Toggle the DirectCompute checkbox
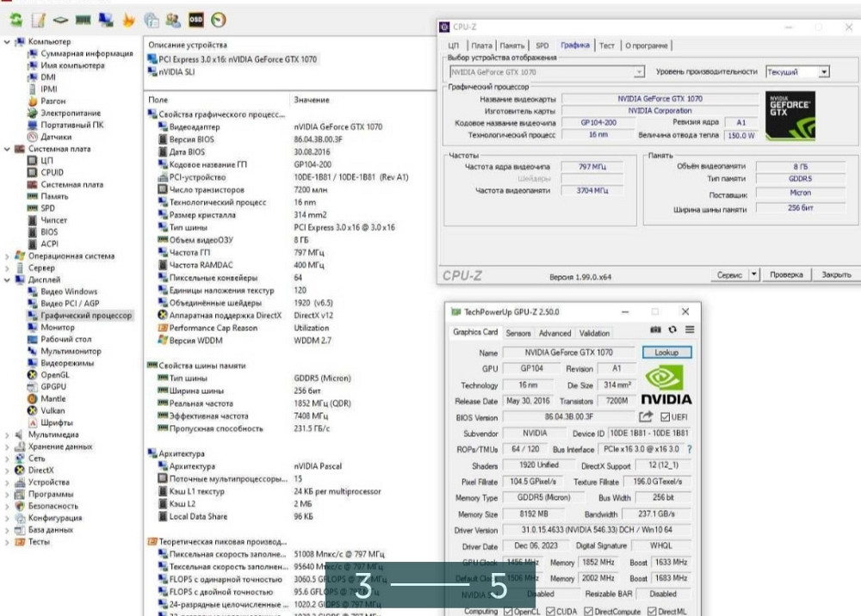 pyautogui.click(x=589, y=612)
